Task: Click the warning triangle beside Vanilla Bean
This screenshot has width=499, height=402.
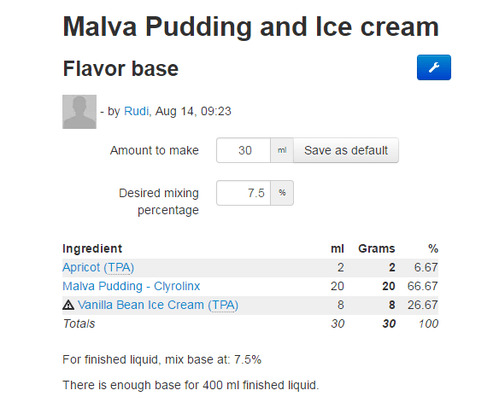Action: pos(68,305)
